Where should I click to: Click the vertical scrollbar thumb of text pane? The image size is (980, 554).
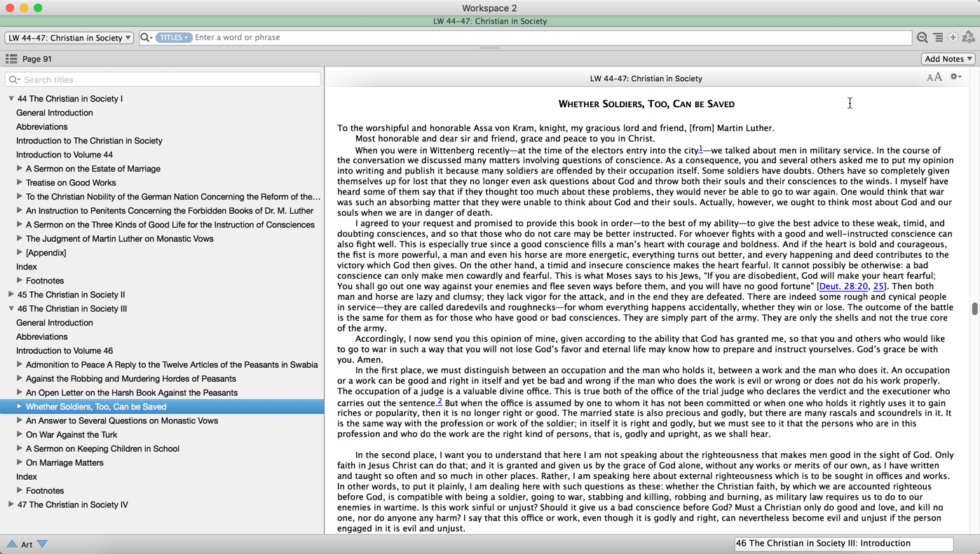[x=974, y=309]
